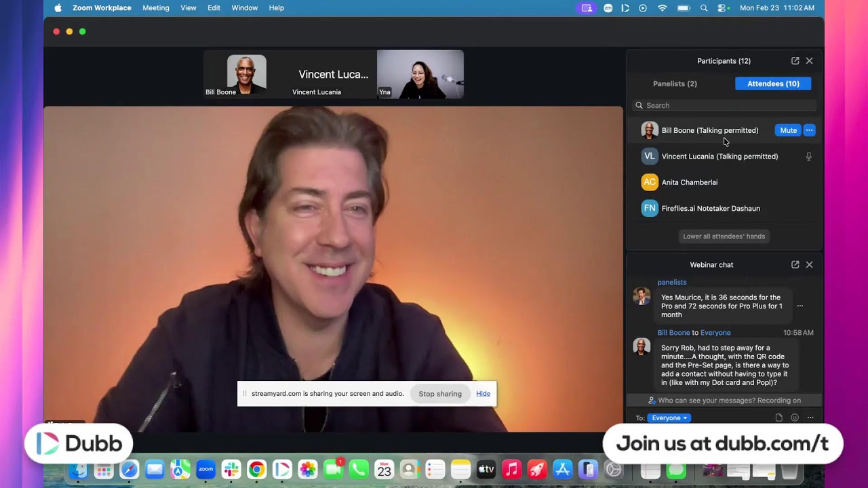
Task: Mute Bill Boone
Action: [x=788, y=130]
